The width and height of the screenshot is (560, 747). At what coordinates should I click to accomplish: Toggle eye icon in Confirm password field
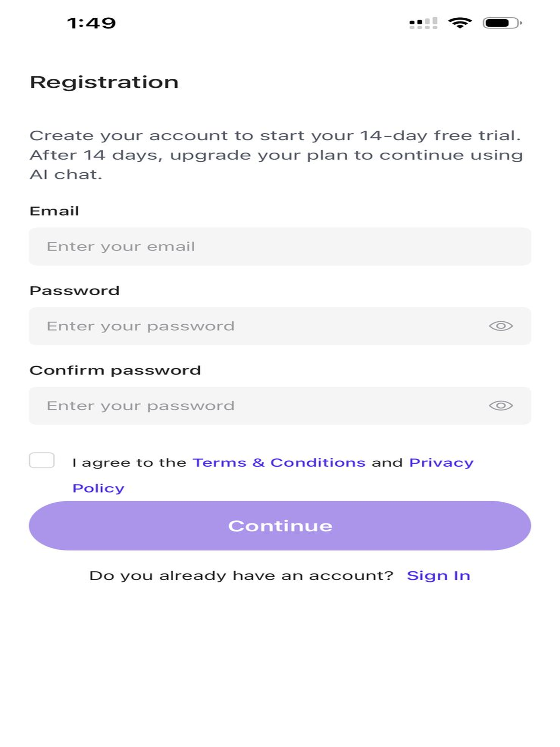(501, 405)
